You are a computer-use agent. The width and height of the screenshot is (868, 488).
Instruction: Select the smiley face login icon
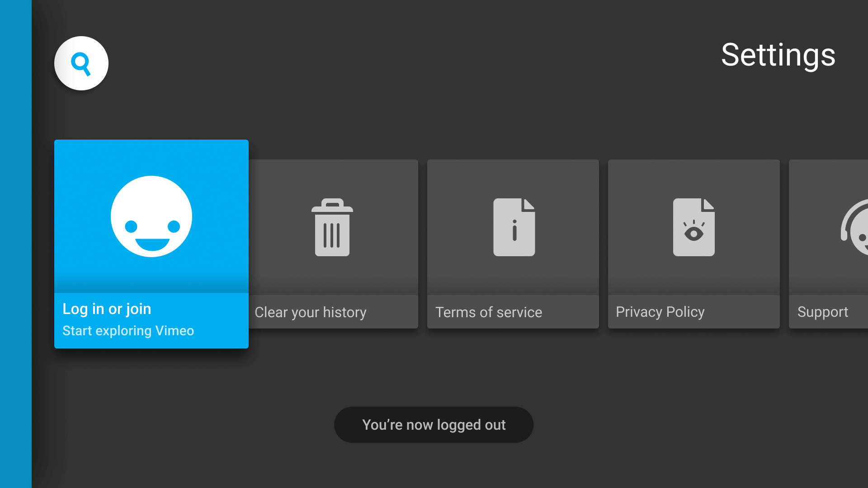151,216
